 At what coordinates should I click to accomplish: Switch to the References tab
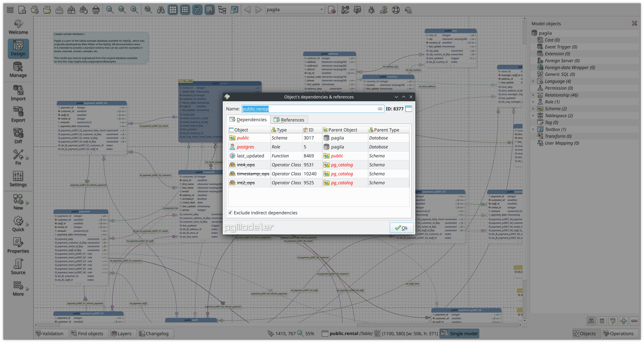[289, 120]
